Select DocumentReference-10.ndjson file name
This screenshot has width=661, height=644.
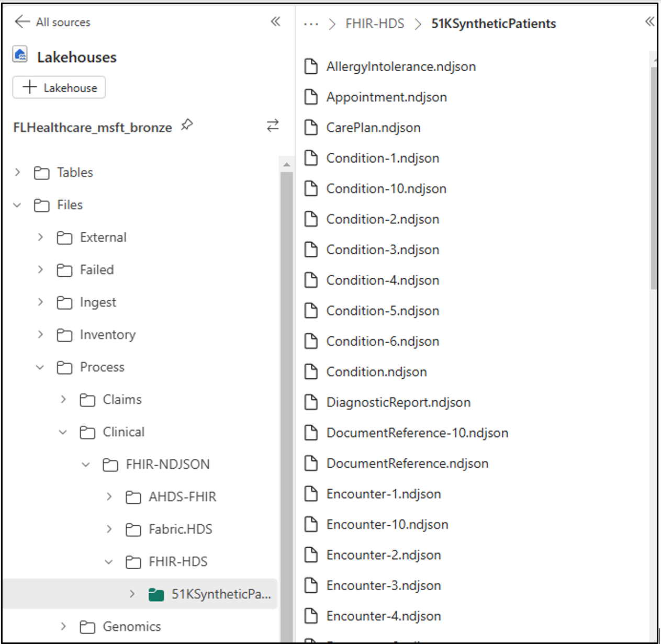417,433
